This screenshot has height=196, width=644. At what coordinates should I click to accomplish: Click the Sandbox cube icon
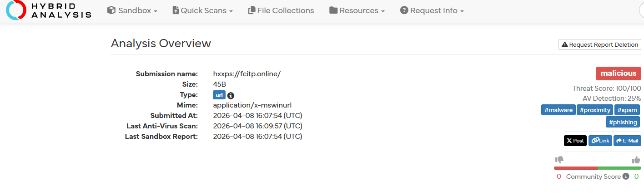pos(111,10)
